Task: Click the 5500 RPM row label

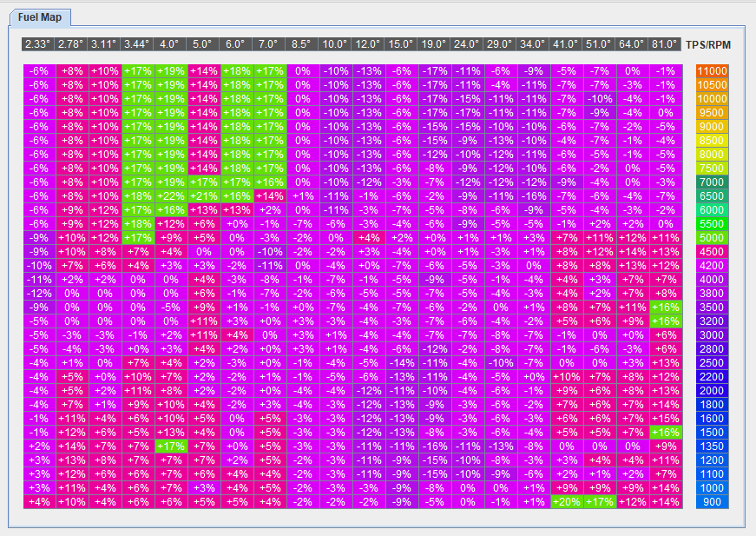Action: tap(712, 224)
